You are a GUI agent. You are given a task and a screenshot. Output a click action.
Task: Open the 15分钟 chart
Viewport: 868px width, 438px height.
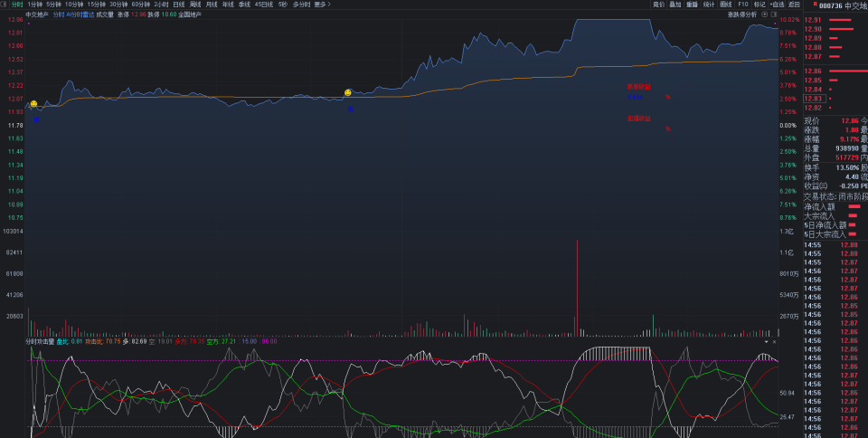[97, 4]
